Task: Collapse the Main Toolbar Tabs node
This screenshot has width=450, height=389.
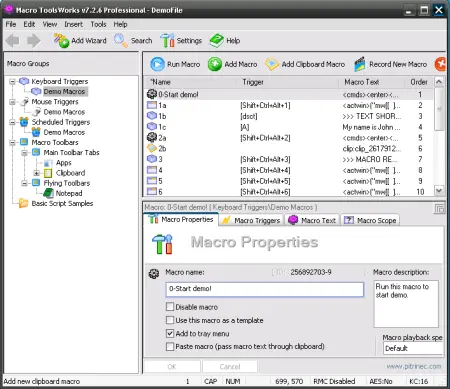Action: [x=24, y=153]
